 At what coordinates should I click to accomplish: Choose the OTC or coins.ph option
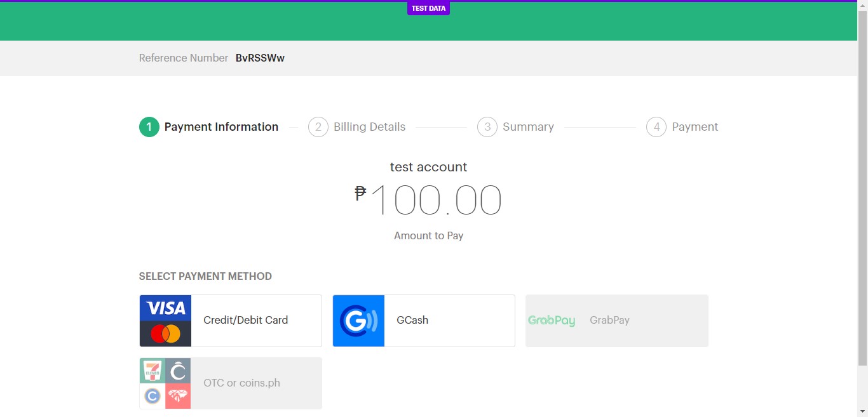241,383
